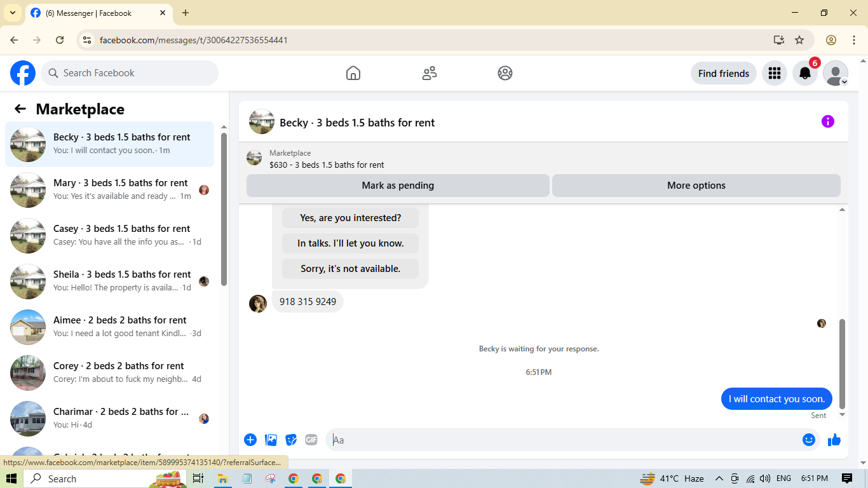The image size is (868, 488).
Task: Click the "I will contact you soon." bubble
Action: [776, 399]
